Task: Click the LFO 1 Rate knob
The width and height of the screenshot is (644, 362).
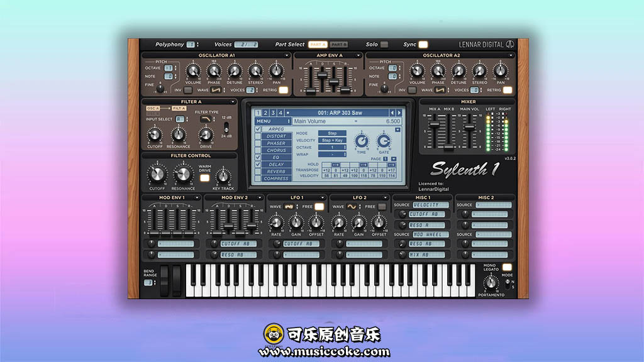Action: point(276,223)
